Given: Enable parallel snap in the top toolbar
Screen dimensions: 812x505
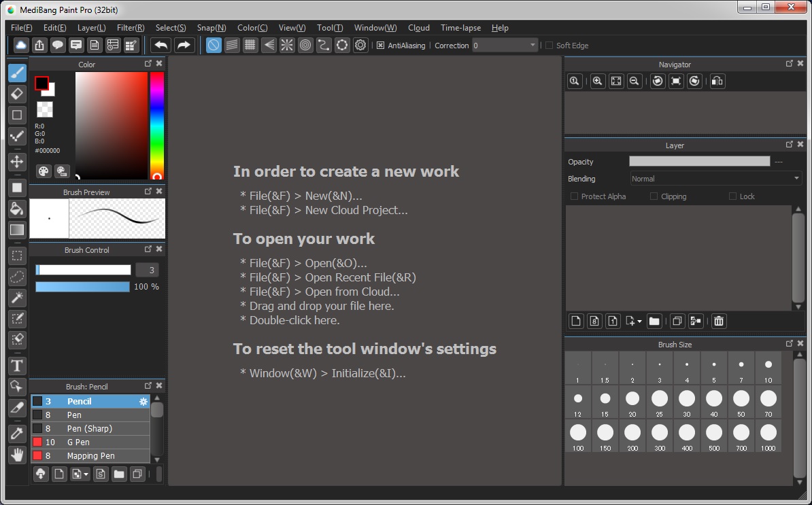Looking at the screenshot, I should point(231,45).
